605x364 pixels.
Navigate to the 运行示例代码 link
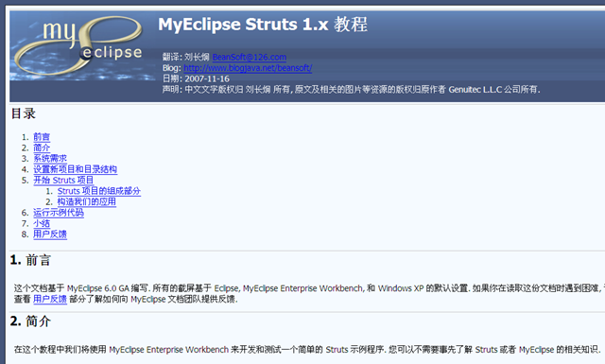59,213
